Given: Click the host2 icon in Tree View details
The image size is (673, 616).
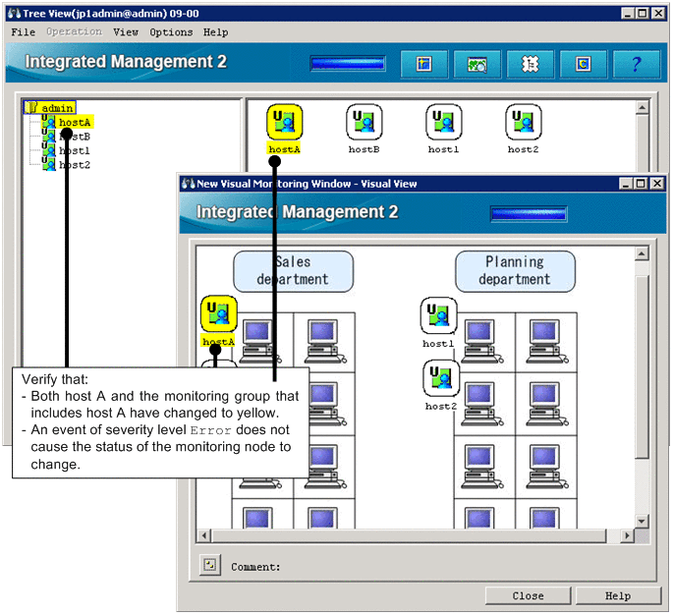Looking at the screenshot, I should click(x=524, y=123).
